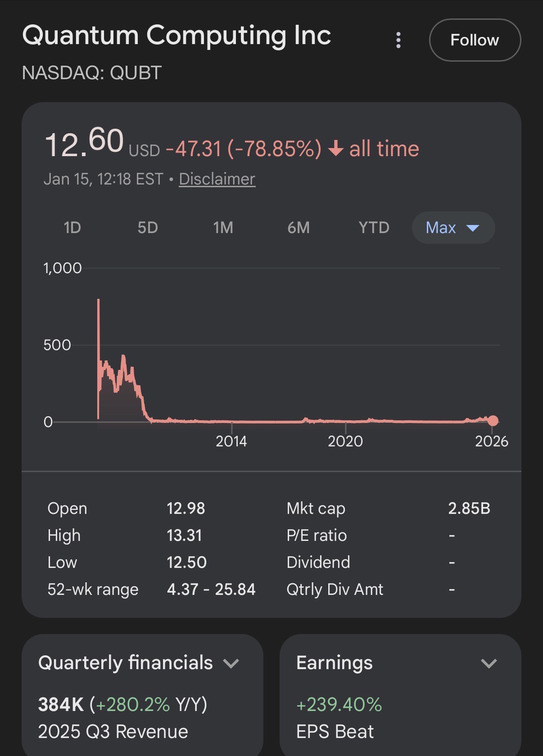
Task: Open the 2025 Q3 Revenue details
Action: click(x=113, y=732)
